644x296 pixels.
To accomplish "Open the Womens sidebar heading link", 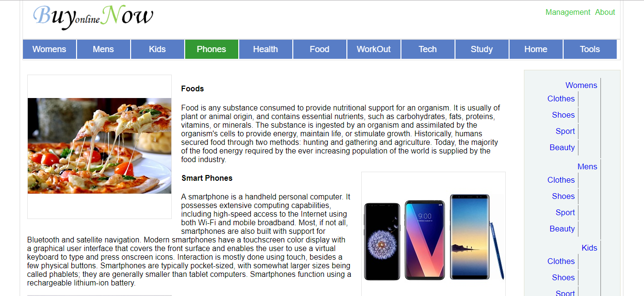I will click(x=581, y=85).
